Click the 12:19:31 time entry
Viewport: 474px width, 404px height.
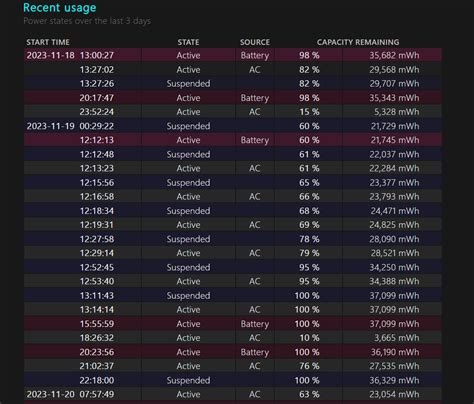coord(97,225)
